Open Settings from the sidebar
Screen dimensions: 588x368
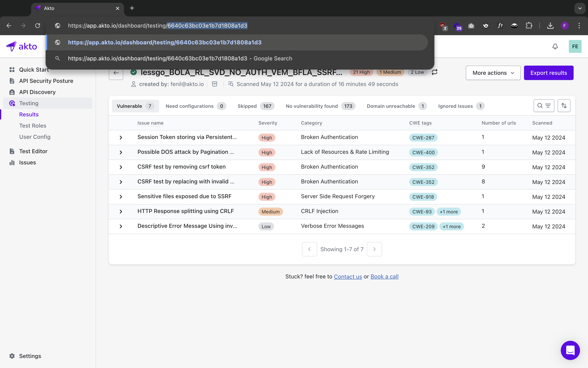pos(30,356)
